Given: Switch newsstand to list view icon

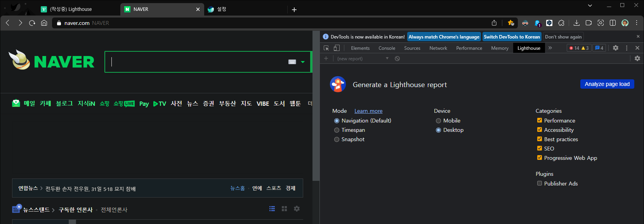Looking at the screenshot, I should pyautogui.click(x=272, y=209).
